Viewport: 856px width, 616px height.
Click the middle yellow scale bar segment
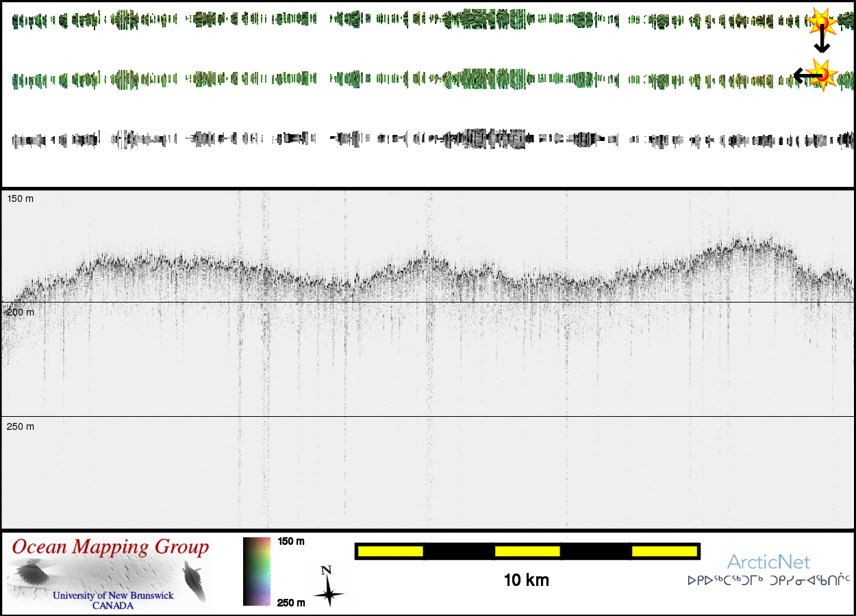click(x=527, y=551)
